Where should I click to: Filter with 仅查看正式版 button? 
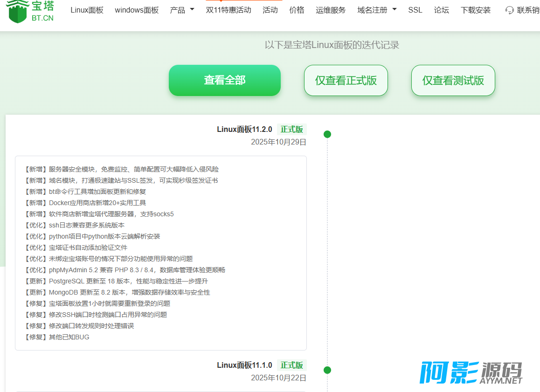tap(346, 80)
